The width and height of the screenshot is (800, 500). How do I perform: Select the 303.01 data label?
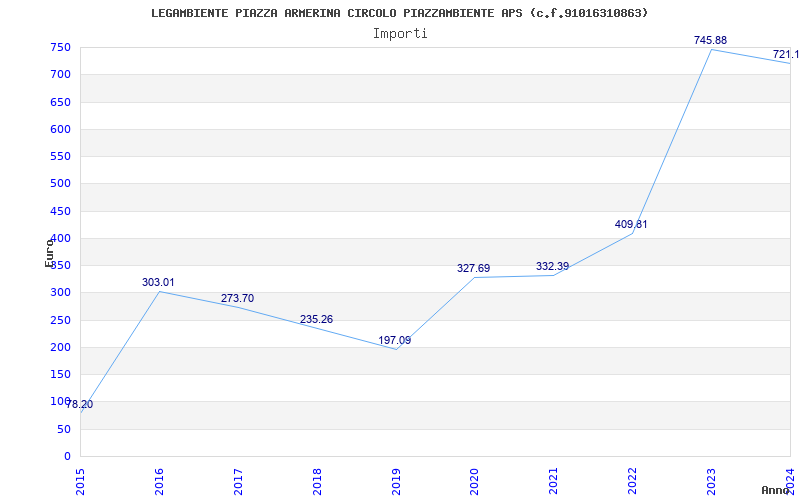[x=158, y=282]
